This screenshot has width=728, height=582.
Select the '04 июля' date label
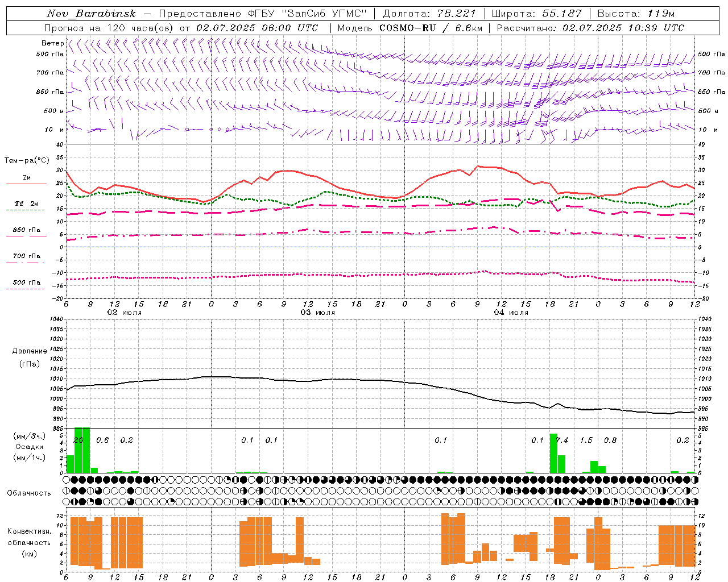[x=511, y=313]
